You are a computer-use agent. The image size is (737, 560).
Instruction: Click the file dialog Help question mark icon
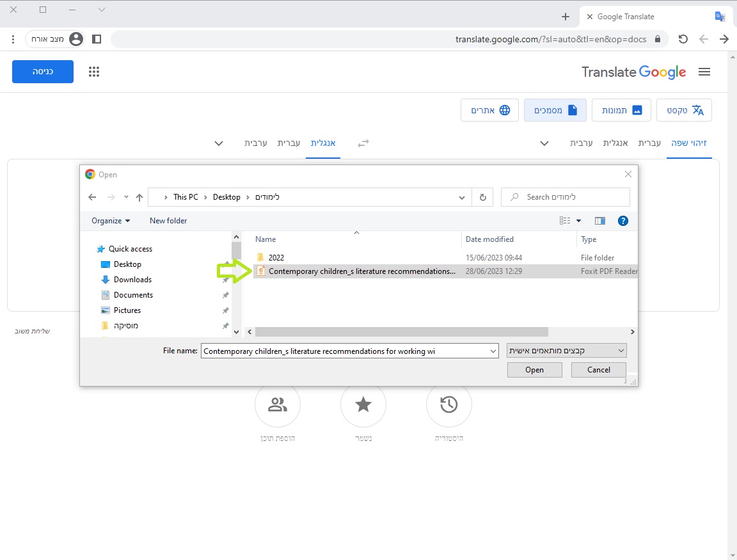[622, 221]
